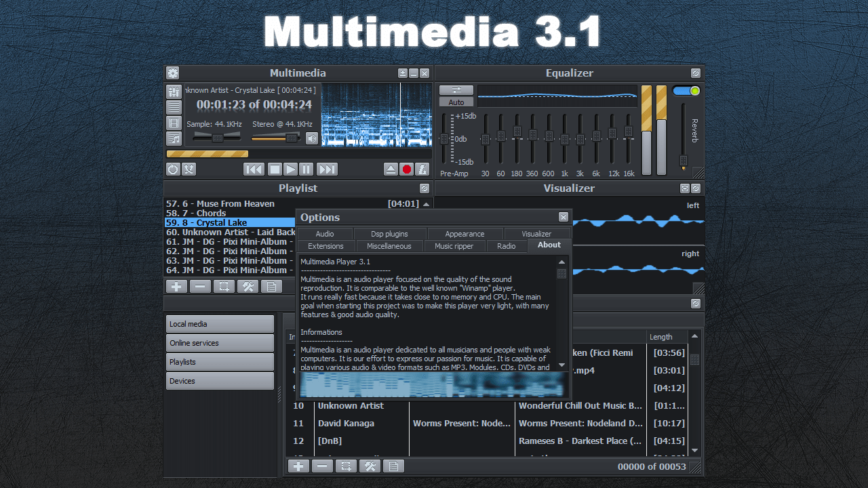The width and height of the screenshot is (868, 488).
Task: Open the Local media section
Action: click(220, 324)
